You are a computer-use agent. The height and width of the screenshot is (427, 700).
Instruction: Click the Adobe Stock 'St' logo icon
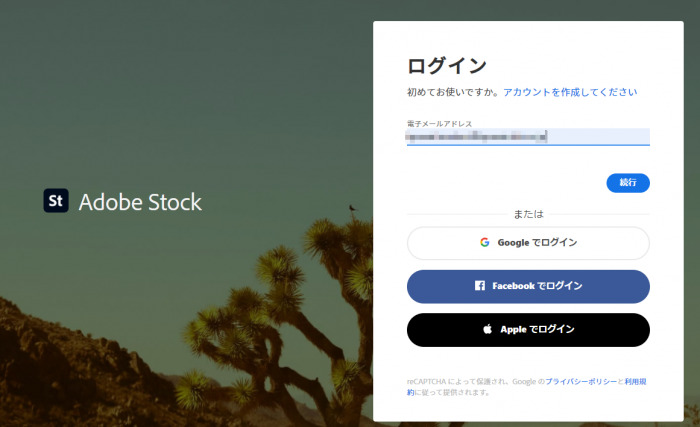tap(56, 201)
